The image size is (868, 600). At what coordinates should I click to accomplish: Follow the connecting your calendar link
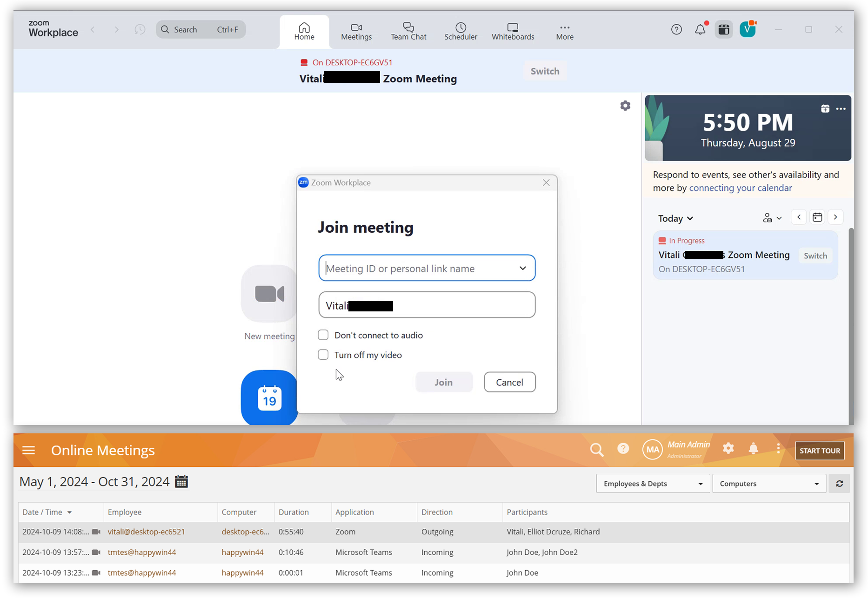pyautogui.click(x=740, y=188)
